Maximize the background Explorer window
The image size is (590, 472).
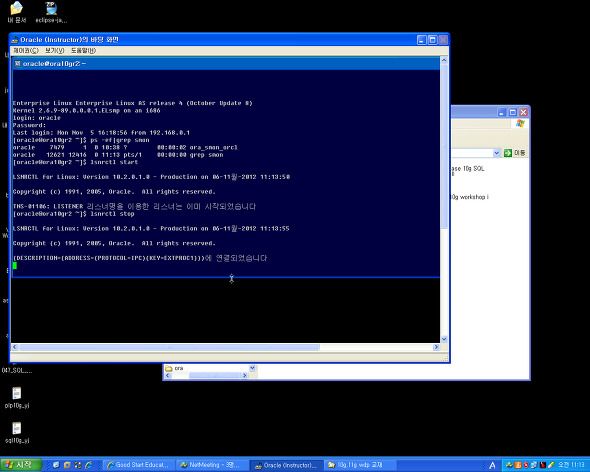click(512, 113)
